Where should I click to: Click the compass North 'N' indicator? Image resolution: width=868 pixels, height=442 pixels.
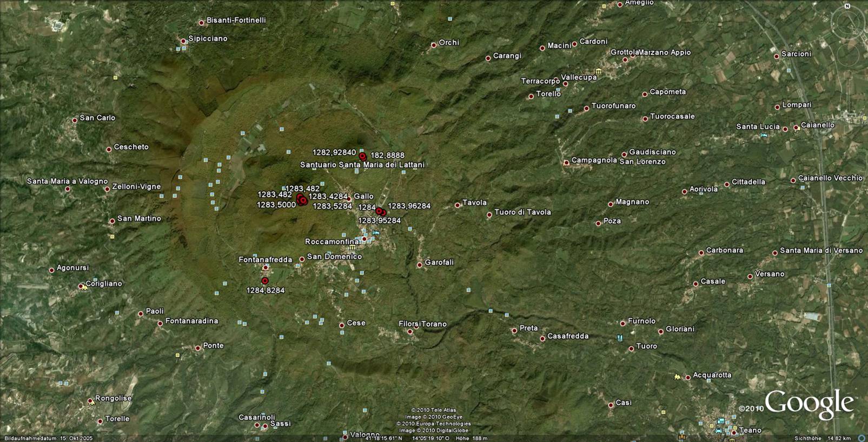pyautogui.click(x=847, y=6)
